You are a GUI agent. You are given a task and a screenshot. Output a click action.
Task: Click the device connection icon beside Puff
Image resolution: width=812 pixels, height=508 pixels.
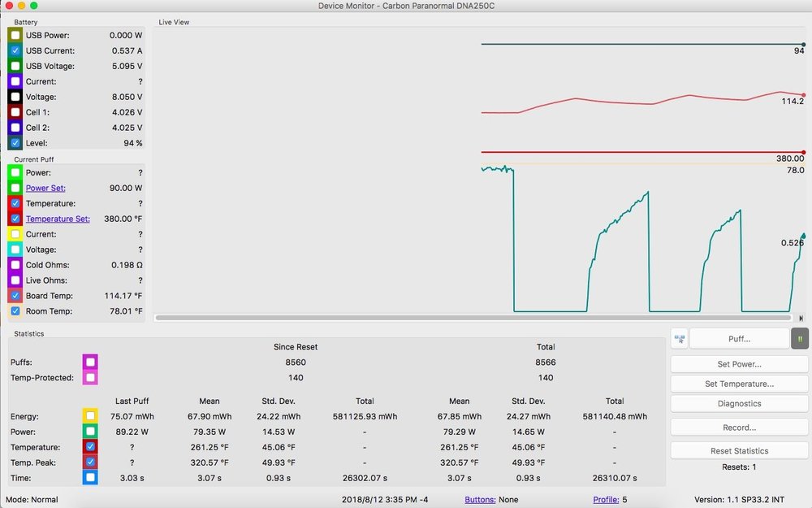coord(679,338)
